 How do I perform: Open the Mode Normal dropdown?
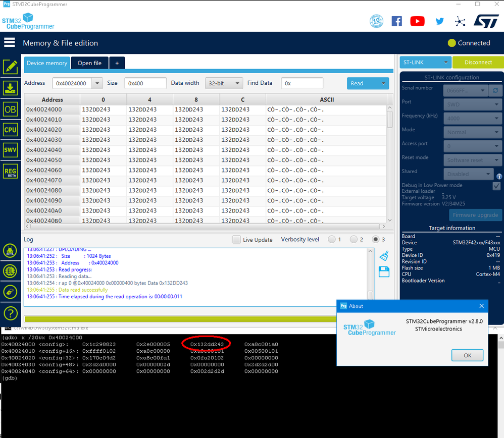(x=472, y=132)
